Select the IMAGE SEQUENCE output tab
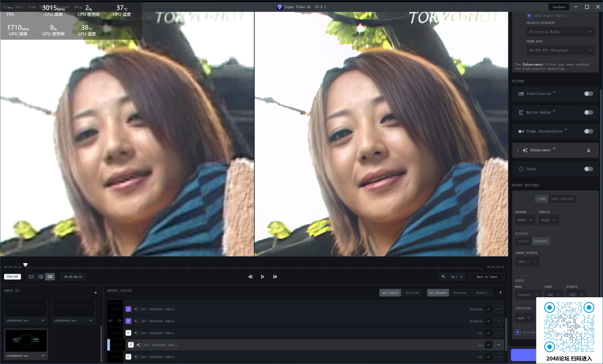Image resolution: width=603 pixels, height=364 pixels. (x=562, y=199)
